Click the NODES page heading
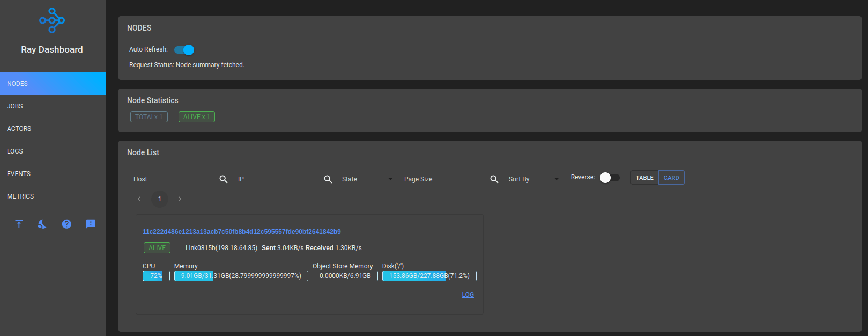 [x=139, y=28]
